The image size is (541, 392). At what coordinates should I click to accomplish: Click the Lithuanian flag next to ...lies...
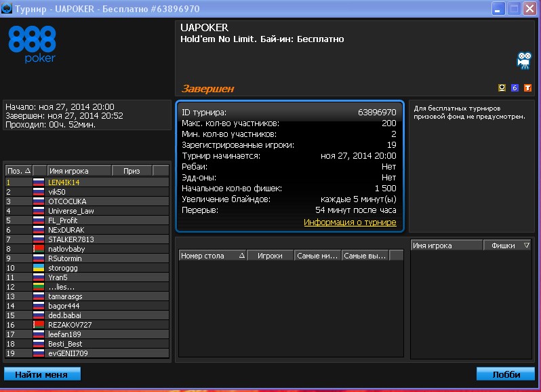tap(39, 286)
